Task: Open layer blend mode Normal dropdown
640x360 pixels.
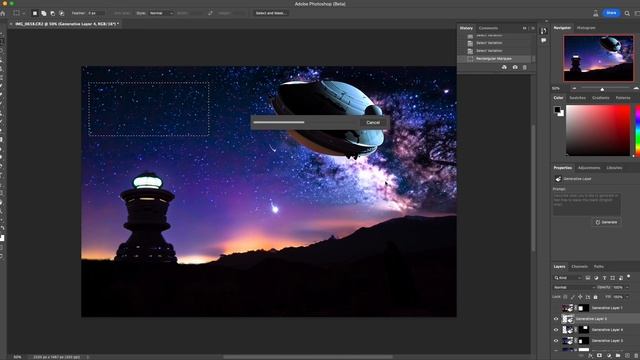Action: coord(573,287)
